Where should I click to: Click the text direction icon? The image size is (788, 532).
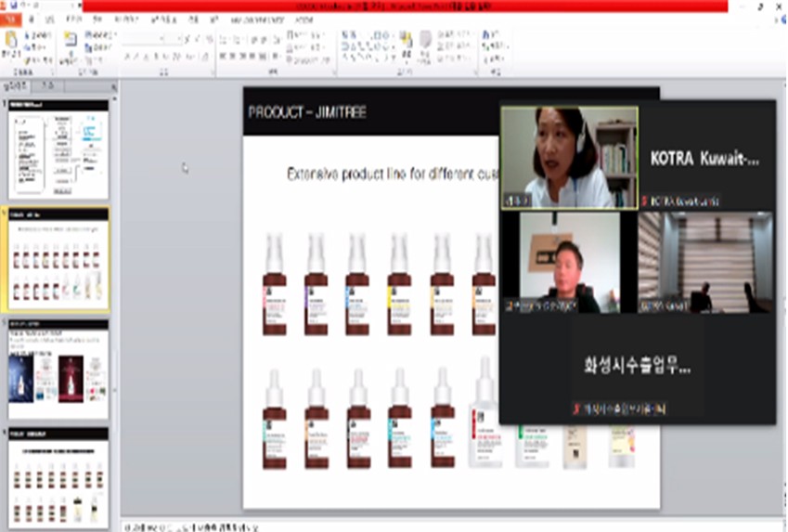pyautogui.click(x=291, y=35)
